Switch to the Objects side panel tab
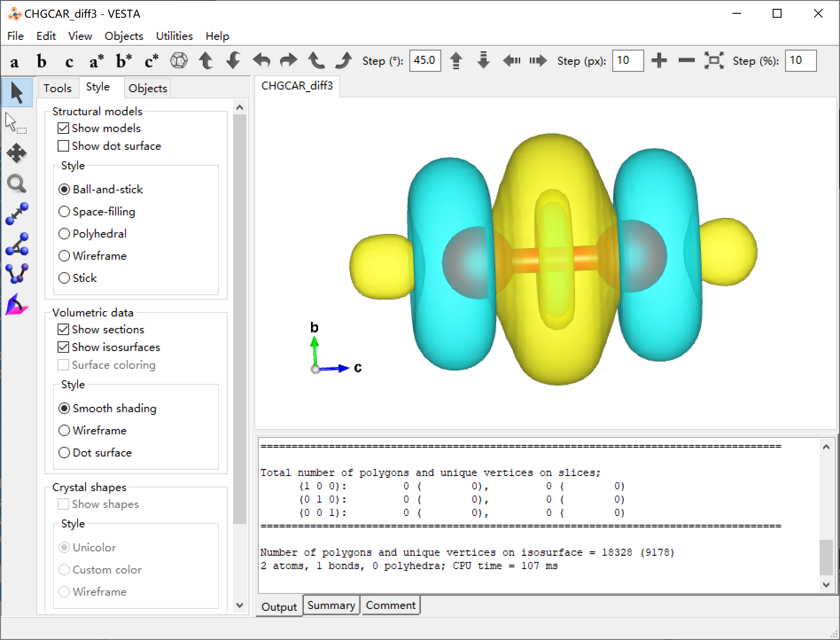 coord(148,88)
